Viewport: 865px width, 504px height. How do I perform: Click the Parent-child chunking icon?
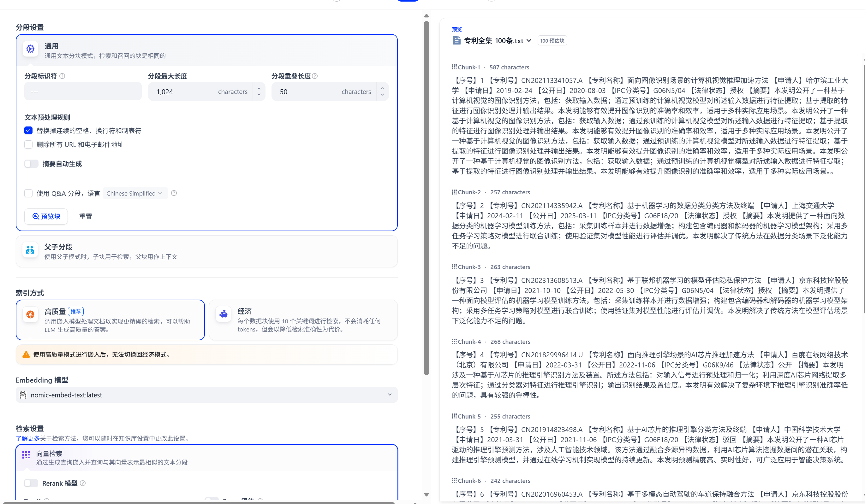point(30,250)
